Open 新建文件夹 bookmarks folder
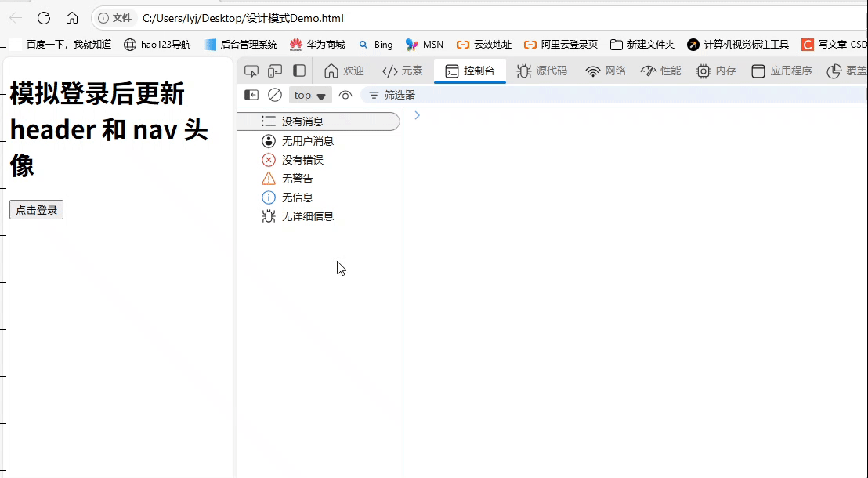 642,45
